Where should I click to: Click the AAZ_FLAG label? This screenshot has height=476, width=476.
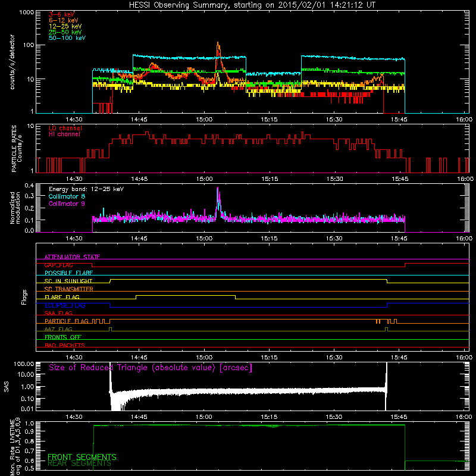[58, 329]
